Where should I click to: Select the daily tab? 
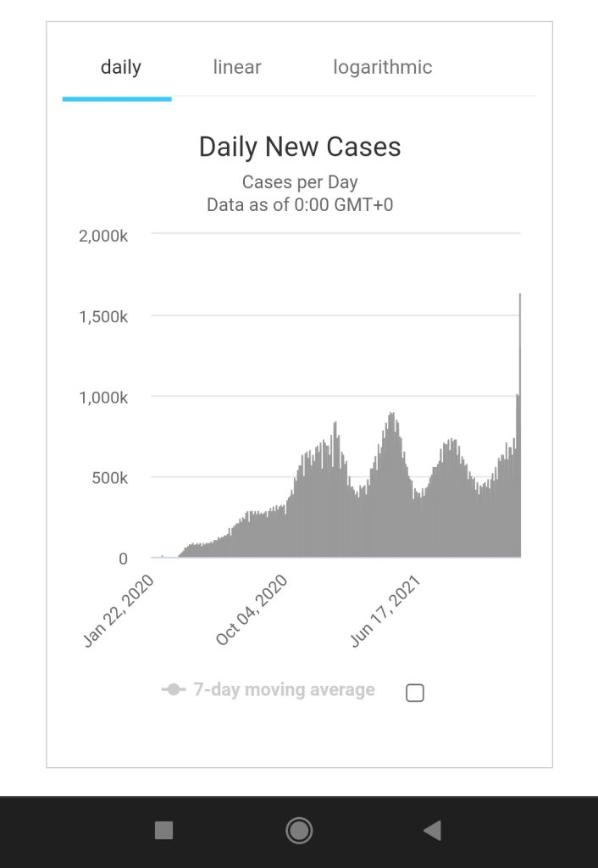click(x=120, y=67)
